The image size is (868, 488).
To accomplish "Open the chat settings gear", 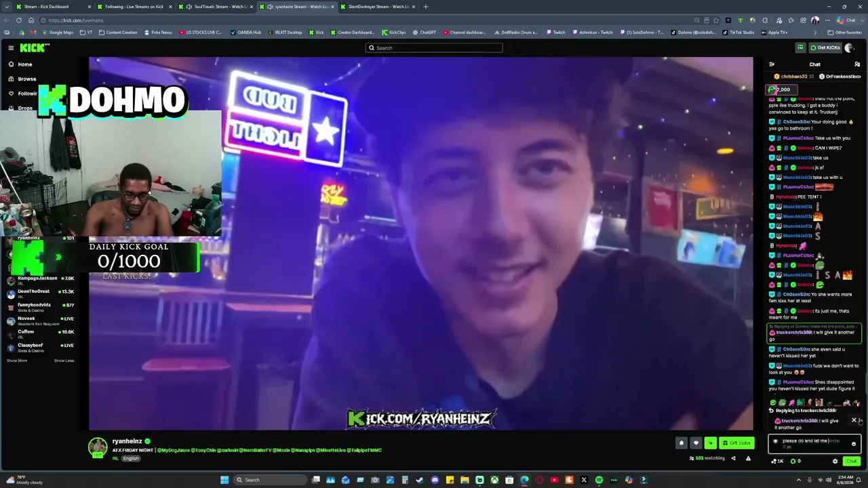I will tap(835, 461).
